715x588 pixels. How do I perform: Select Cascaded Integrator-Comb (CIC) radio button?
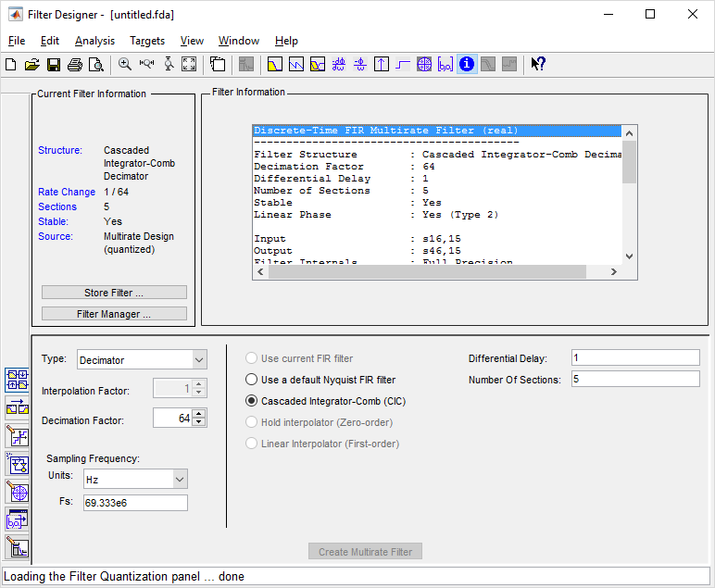tap(251, 402)
